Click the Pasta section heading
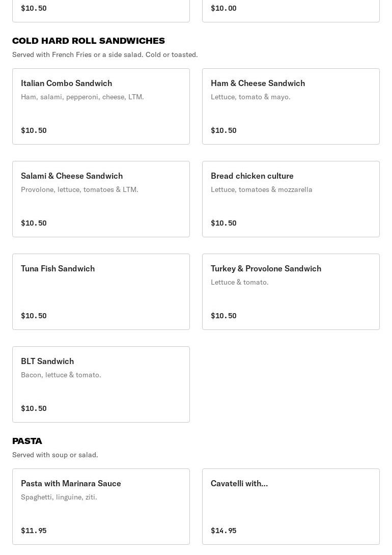The height and width of the screenshot is (555, 392). click(27, 441)
